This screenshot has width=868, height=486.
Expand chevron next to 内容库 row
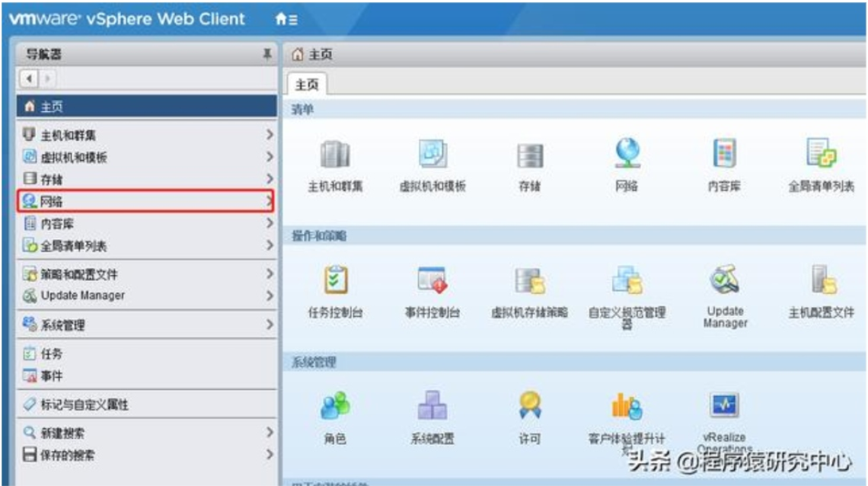click(270, 223)
